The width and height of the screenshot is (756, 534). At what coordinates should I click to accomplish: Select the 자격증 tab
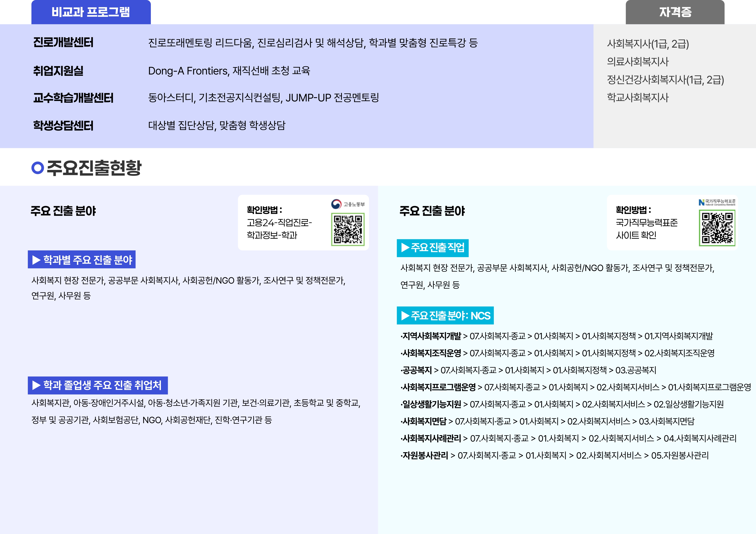pyautogui.click(x=675, y=12)
